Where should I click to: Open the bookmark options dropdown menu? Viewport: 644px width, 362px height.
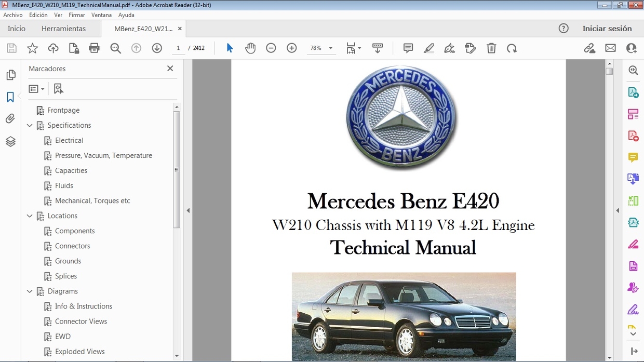click(36, 88)
